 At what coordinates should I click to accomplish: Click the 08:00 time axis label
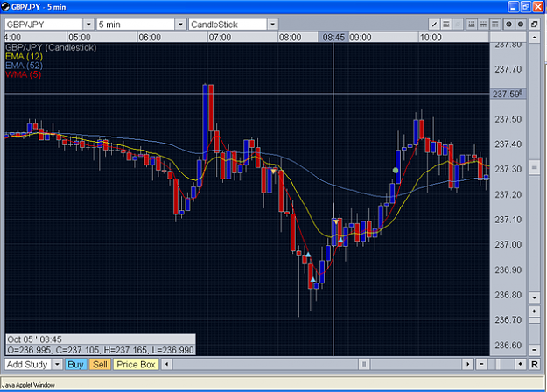tap(290, 38)
